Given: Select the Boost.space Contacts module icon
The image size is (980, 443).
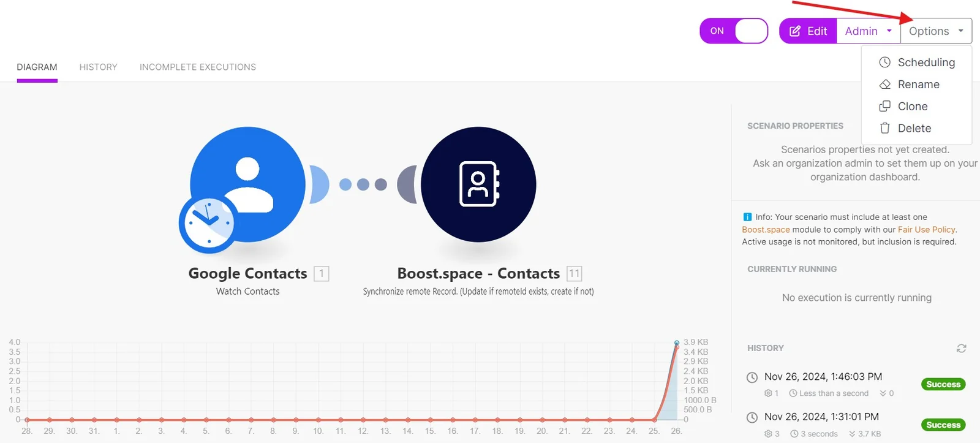Looking at the screenshot, I should (x=478, y=184).
